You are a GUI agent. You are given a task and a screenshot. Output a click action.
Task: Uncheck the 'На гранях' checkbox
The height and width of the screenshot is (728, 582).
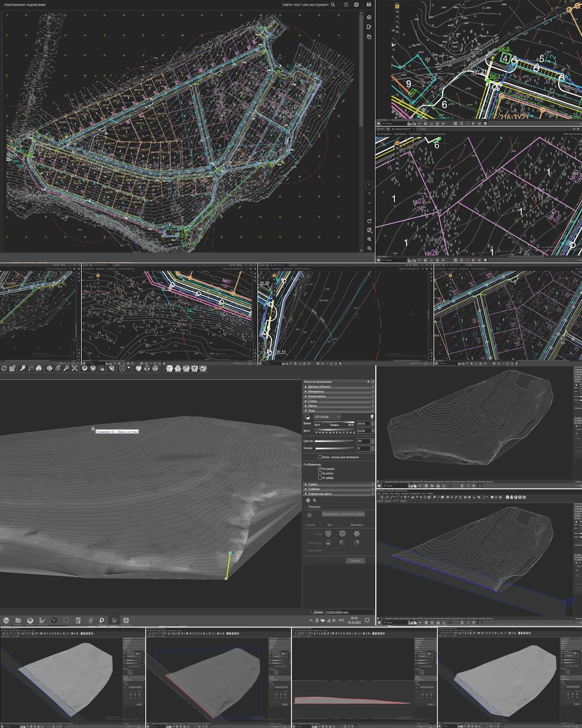click(320, 468)
